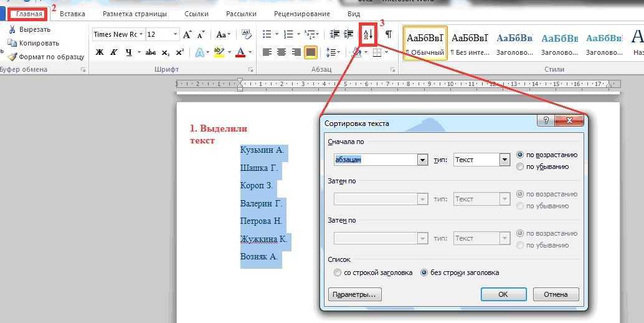This screenshot has height=323, width=644.
Task: Align text to the right
Action: coord(296,52)
